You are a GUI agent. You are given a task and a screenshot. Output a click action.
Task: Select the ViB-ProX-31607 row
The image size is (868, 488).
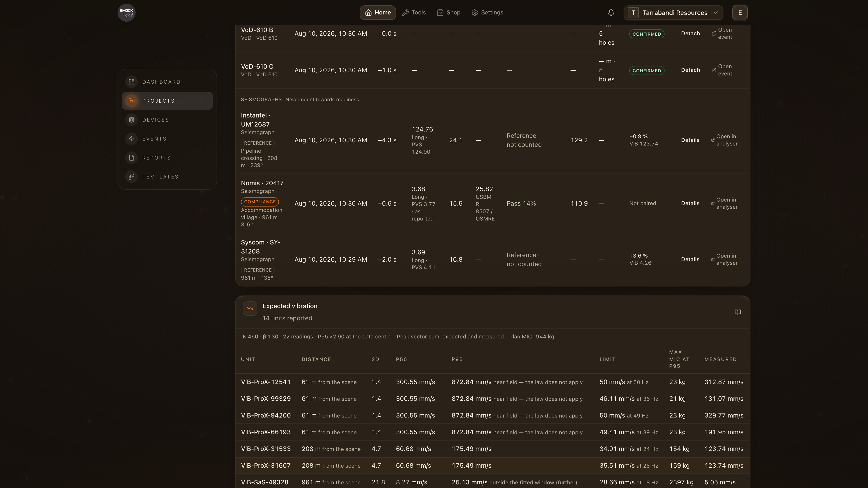(493, 465)
